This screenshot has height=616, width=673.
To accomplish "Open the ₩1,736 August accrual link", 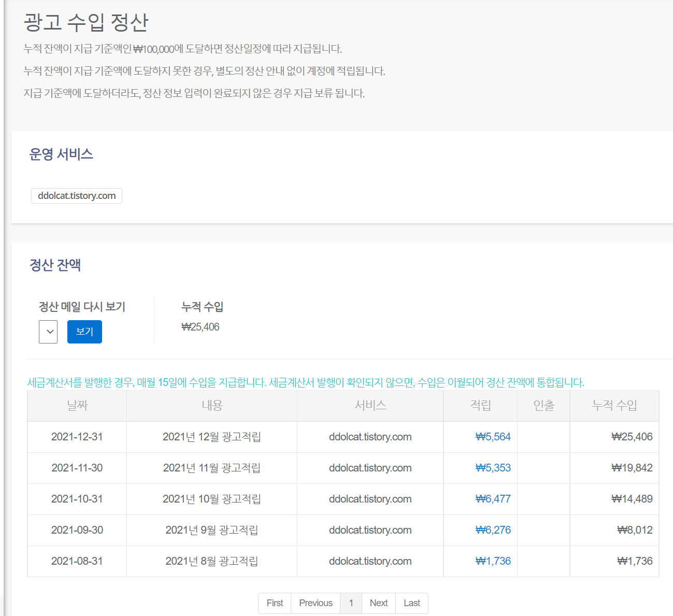I will [493, 561].
